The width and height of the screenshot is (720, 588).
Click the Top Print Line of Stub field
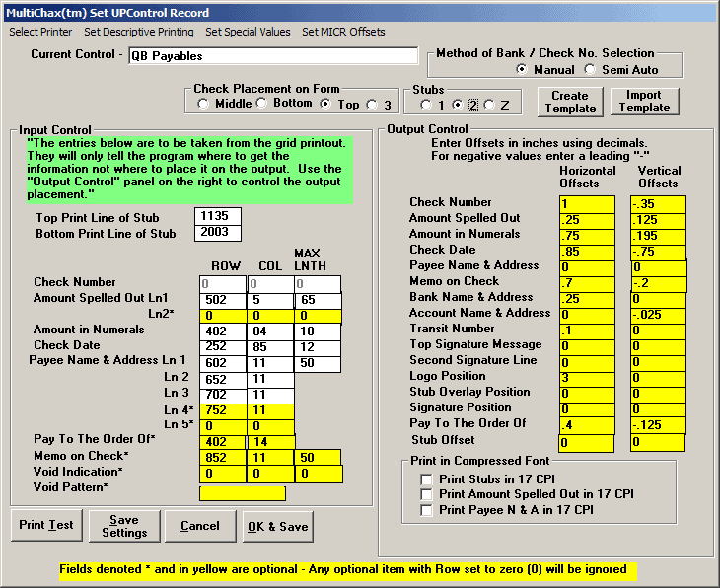[x=218, y=217]
